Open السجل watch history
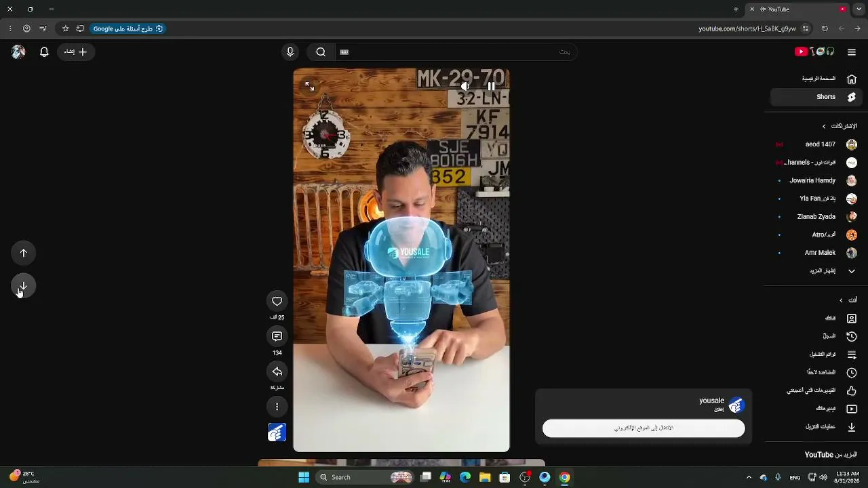The image size is (868, 488). (x=816, y=336)
